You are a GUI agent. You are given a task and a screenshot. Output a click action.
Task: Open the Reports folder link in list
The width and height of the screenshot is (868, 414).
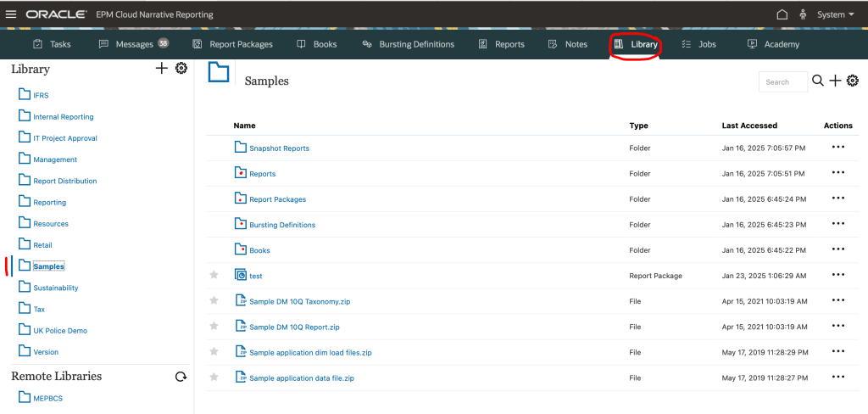(262, 174)
